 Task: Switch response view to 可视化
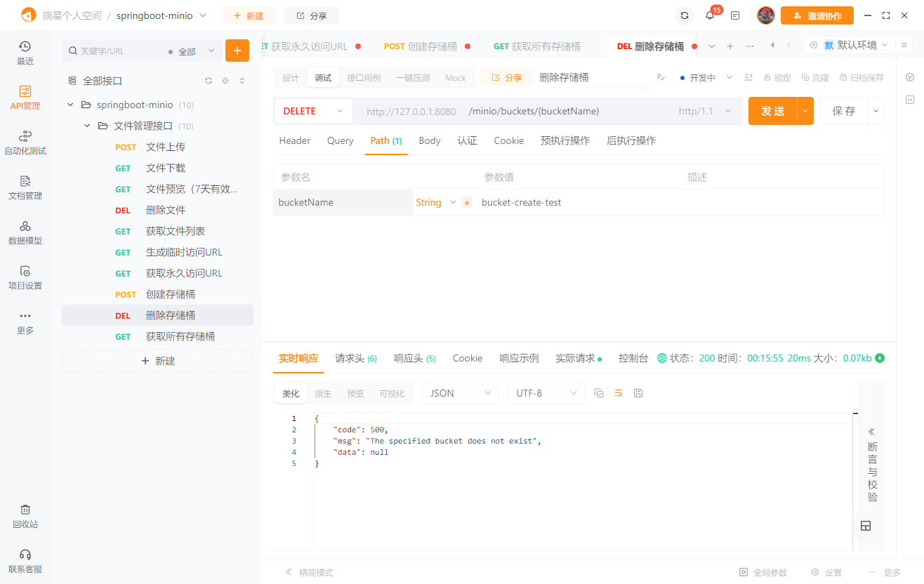(392, 393)
